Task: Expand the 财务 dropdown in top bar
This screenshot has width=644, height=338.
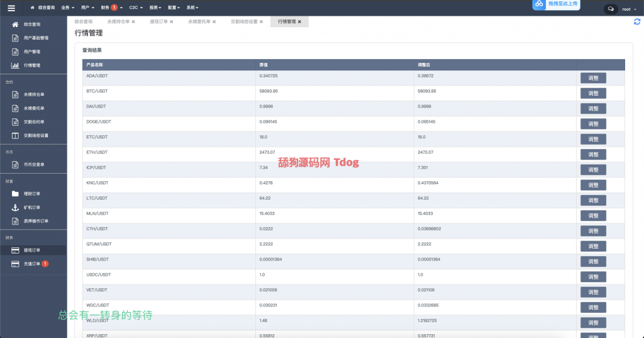Action: (x=109, y=8)
